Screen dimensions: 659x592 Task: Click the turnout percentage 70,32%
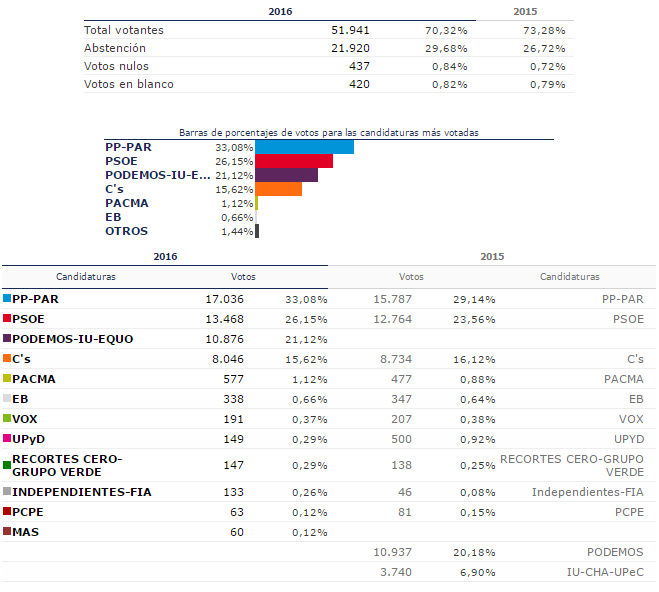click(446, 31)
